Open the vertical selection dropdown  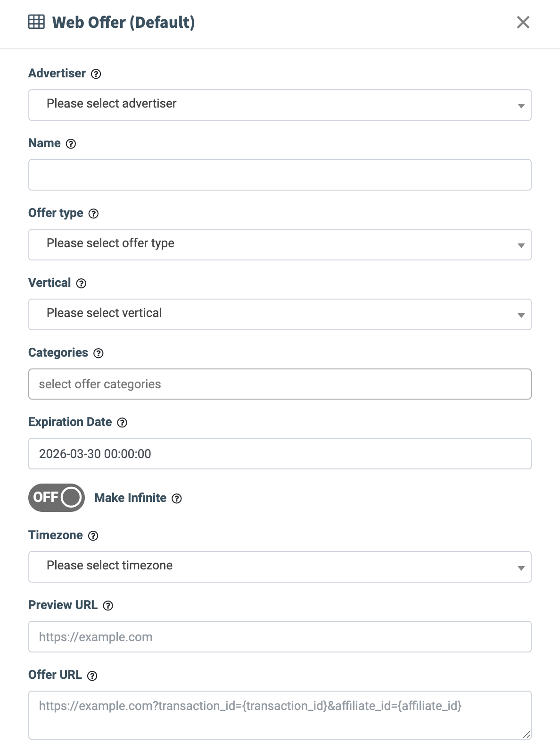click(x=280, y=314)
